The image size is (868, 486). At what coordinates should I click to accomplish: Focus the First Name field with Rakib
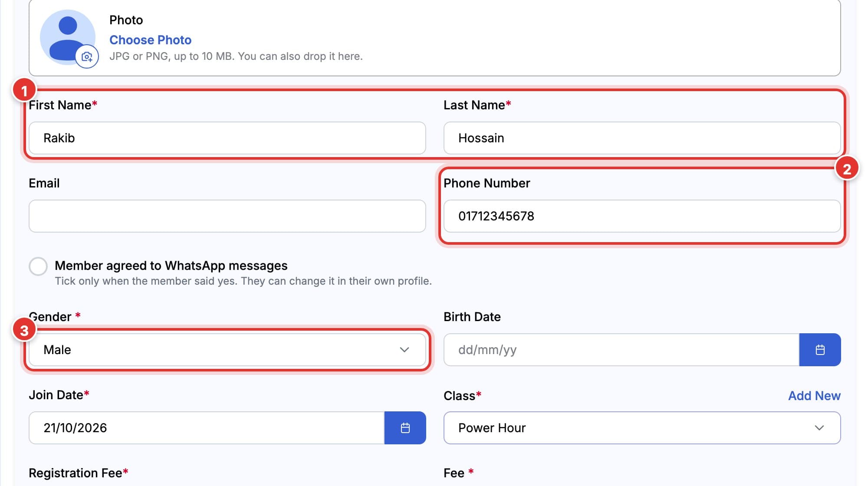click(227, 138)
